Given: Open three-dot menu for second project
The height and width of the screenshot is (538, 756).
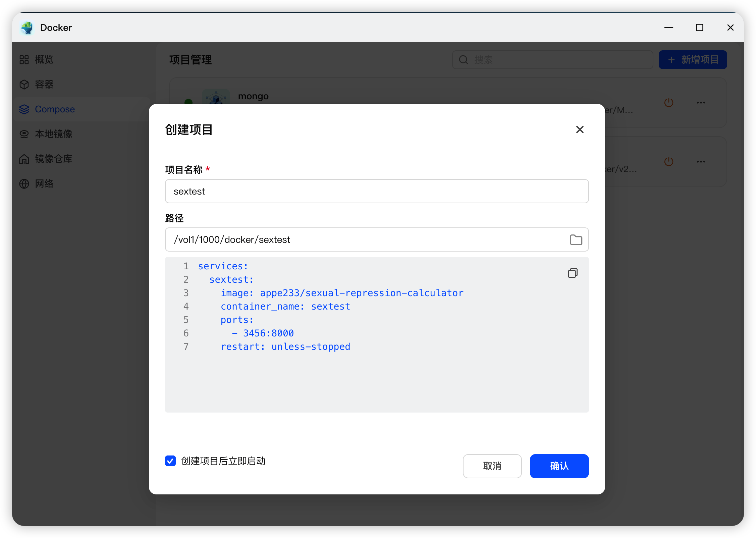Looking at the screenshot, I should pos(701,162).
